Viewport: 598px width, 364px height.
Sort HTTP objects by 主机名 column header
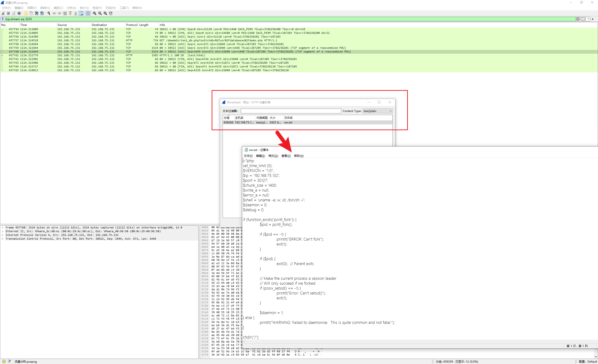(x=245, y=118)
